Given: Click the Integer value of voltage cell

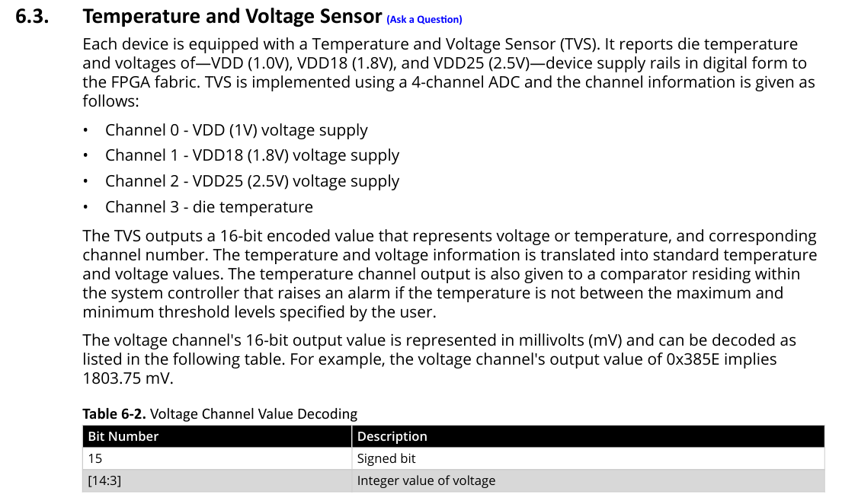Looking at the screenshot, I should pos(588,480).
